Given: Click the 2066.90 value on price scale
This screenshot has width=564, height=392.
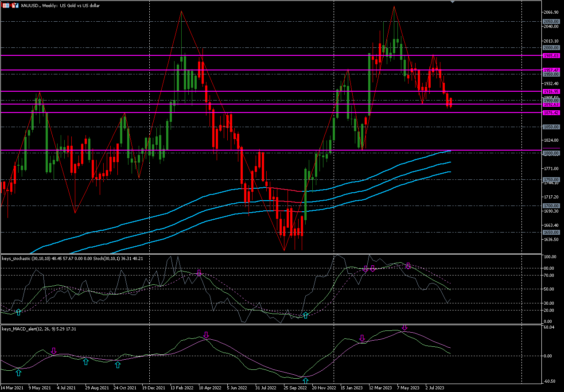Looking at the screenshot, I should coord(551,12).
